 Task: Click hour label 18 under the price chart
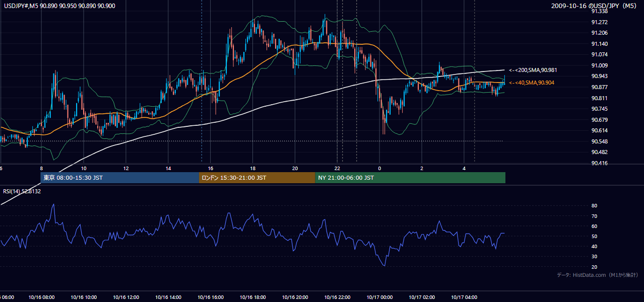point(253,168)
